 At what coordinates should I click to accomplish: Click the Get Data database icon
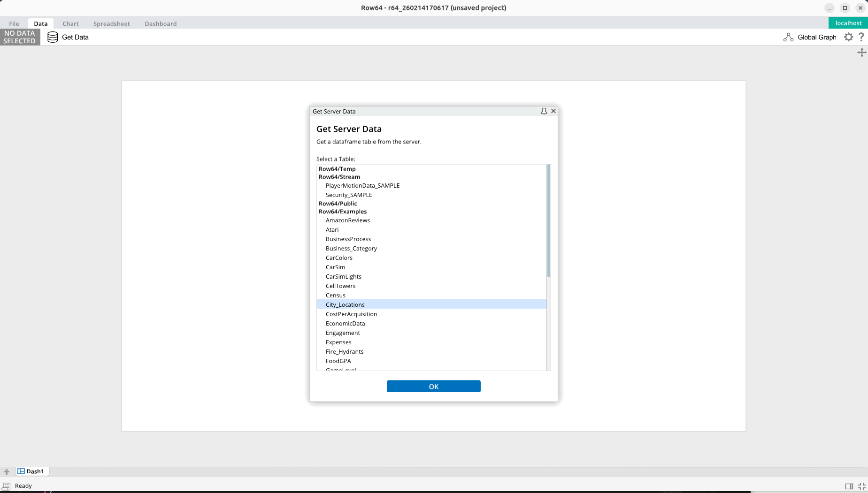click(53, 37)
